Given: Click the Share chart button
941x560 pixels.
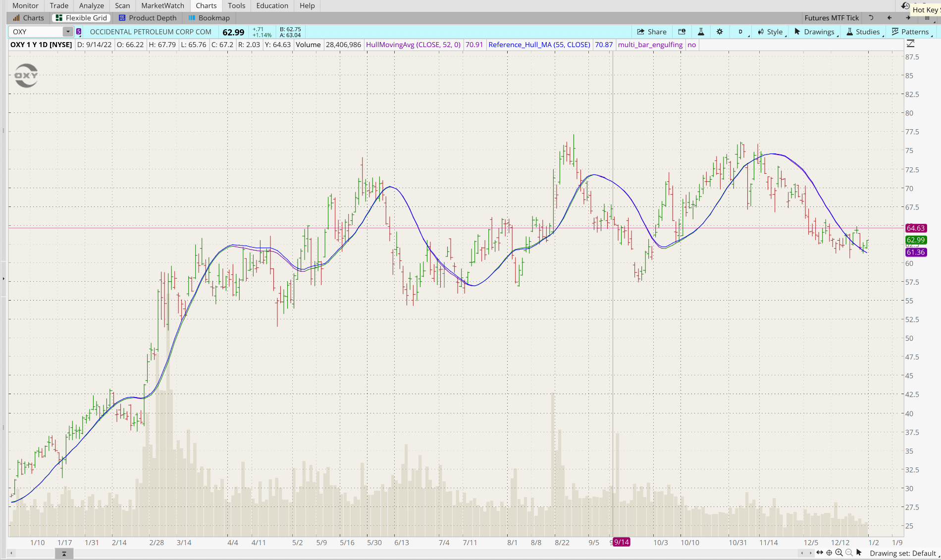Looking at the screenshot, I should tap(651, 32).
